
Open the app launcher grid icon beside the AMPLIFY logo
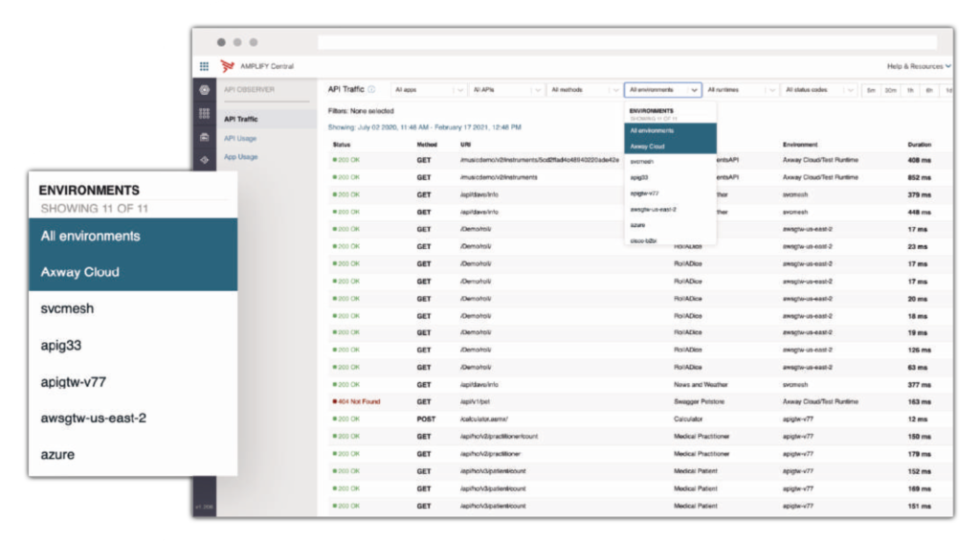coord(205,66)
